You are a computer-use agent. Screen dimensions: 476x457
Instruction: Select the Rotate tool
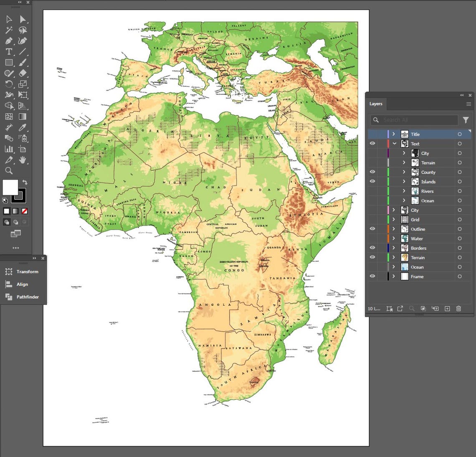point(9,84)
